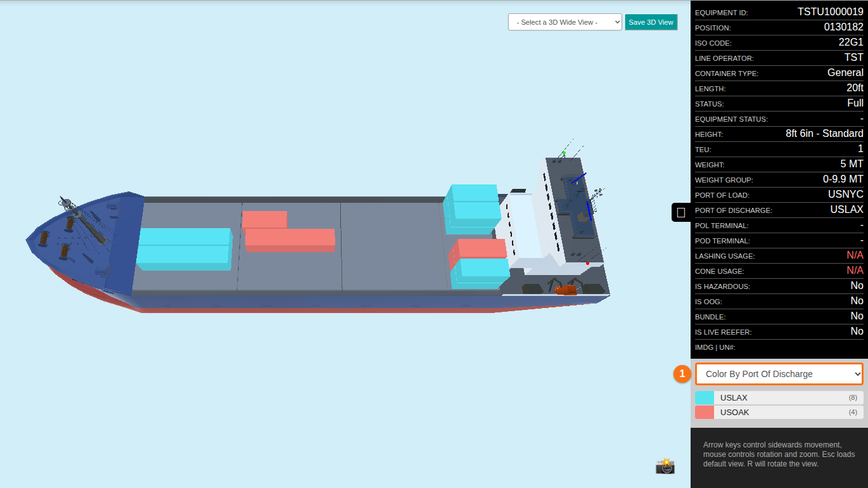The height and width of the screenshot is (488, 868).
Task: Click the TEU value 1
Action: click(x=860, y=148)
